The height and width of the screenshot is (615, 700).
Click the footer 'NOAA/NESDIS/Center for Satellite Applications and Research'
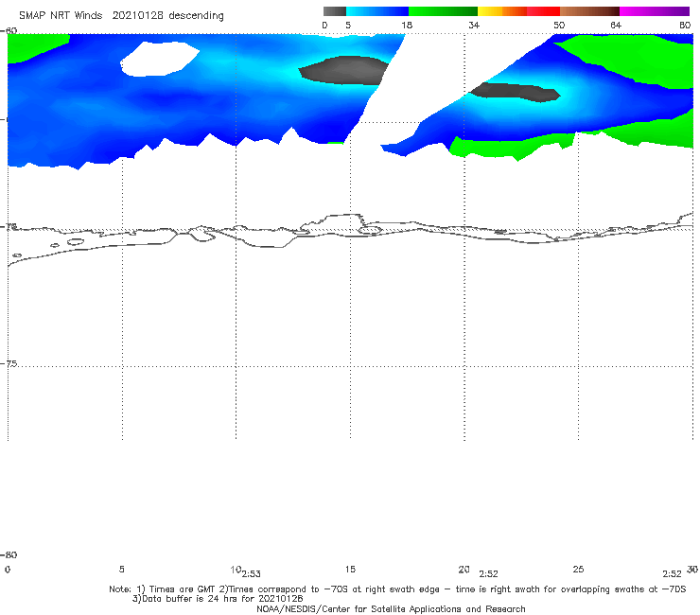391,608
